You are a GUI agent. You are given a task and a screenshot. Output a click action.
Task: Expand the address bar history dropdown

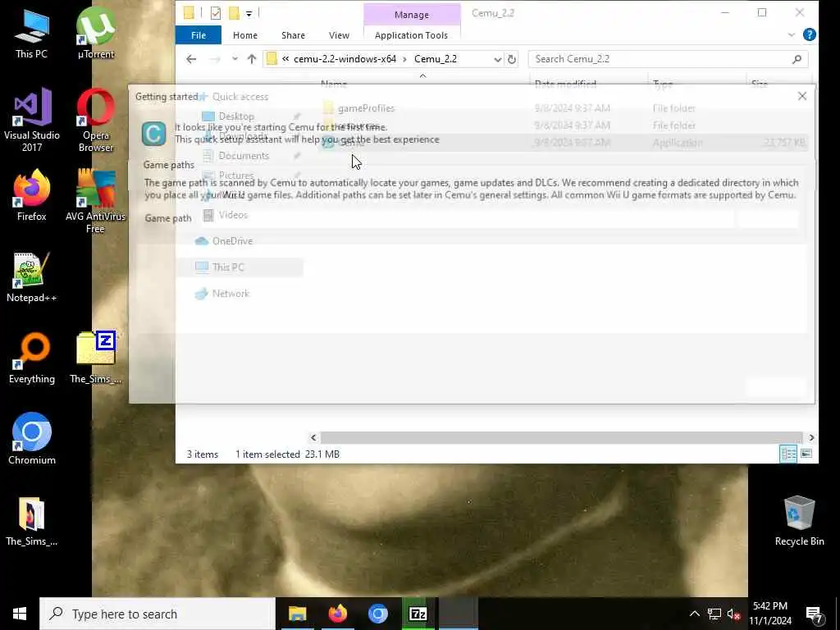(498, 59)
